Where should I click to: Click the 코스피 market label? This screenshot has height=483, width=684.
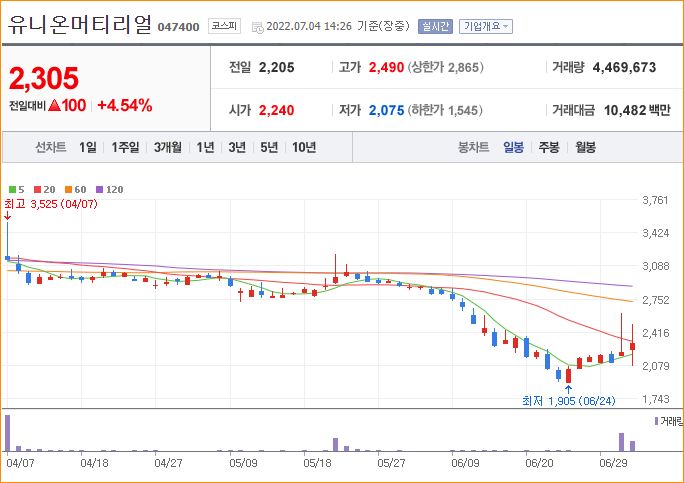(224, 26)
